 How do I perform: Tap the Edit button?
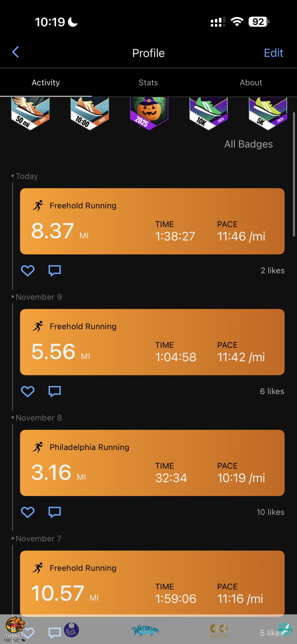(273, 53)
